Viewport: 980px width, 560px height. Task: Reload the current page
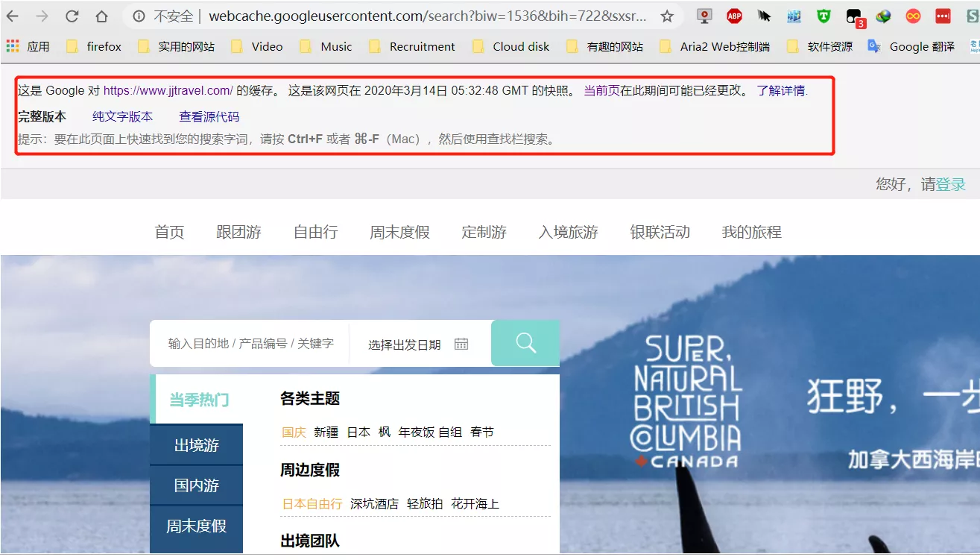point(72,16)
